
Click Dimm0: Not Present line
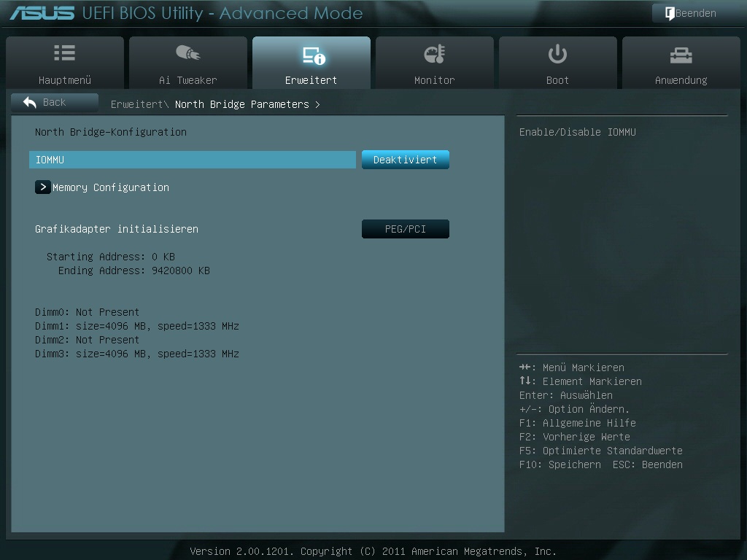(88, 312)
